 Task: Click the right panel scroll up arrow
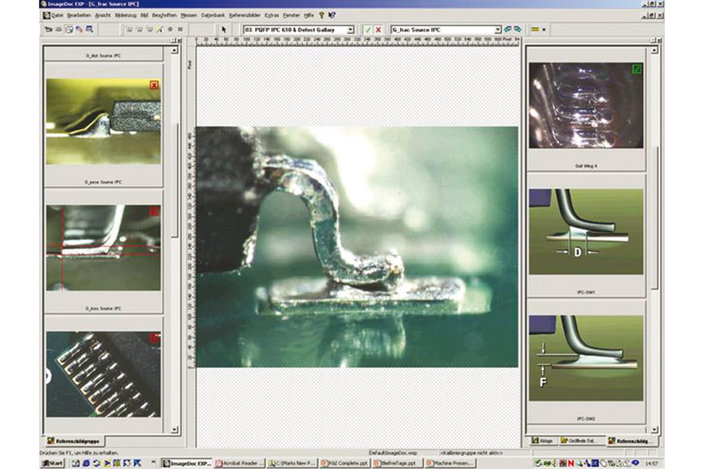pyautogui.click(x=654, y=50)
